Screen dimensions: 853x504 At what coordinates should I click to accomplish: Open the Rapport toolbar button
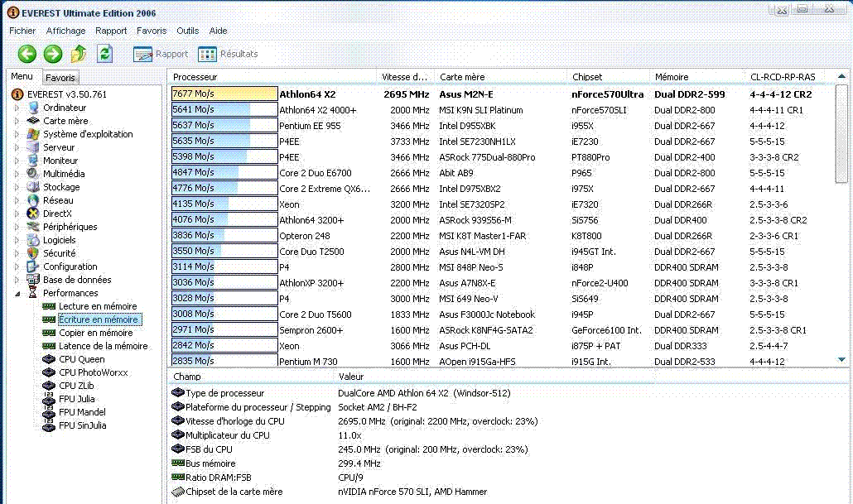(x=161, y=54)
